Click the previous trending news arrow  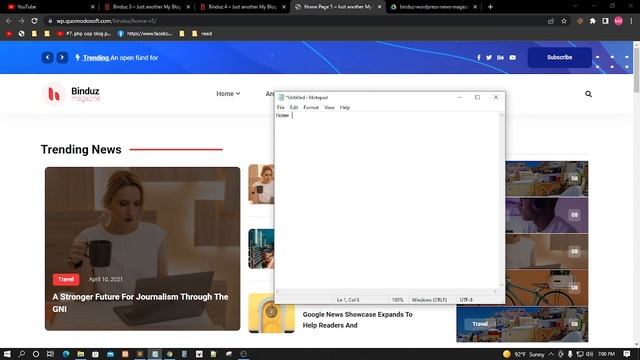[x=47, y=58]
